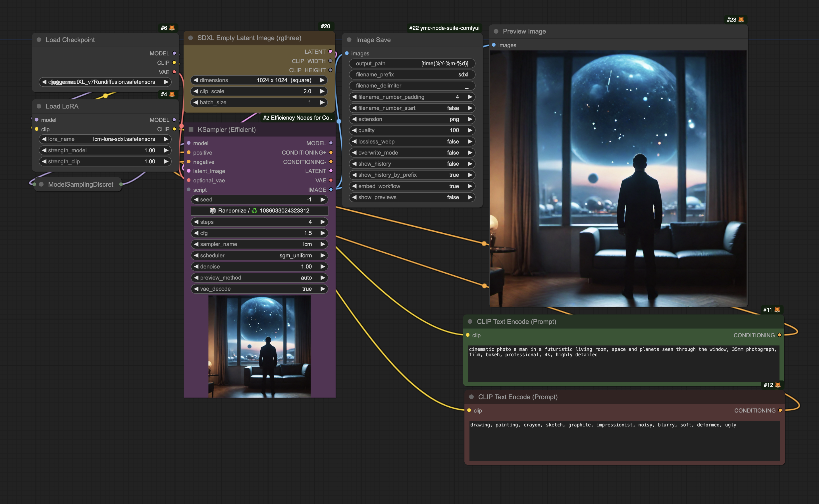The width and height of the screenshot is (819, 504).
Task: Open the scheduler dropdown showing sgm_uniform
Action: pos(259,255)
